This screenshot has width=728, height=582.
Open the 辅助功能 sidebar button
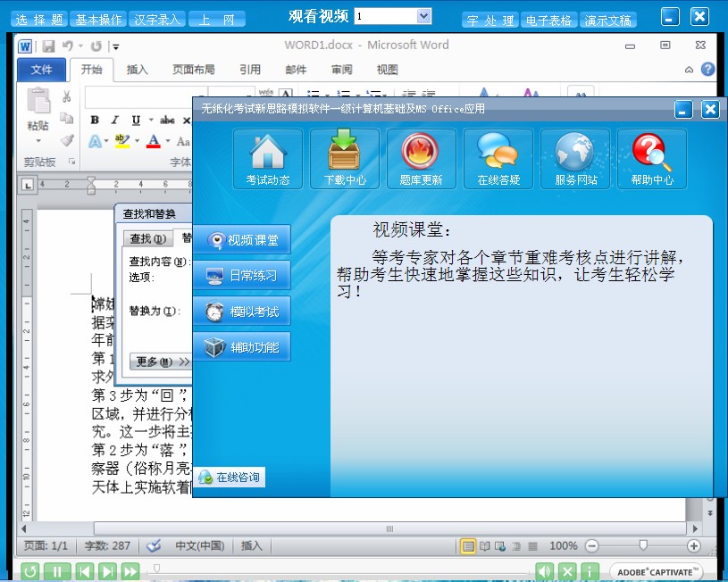pyautogui.click(x=242, y=346)
